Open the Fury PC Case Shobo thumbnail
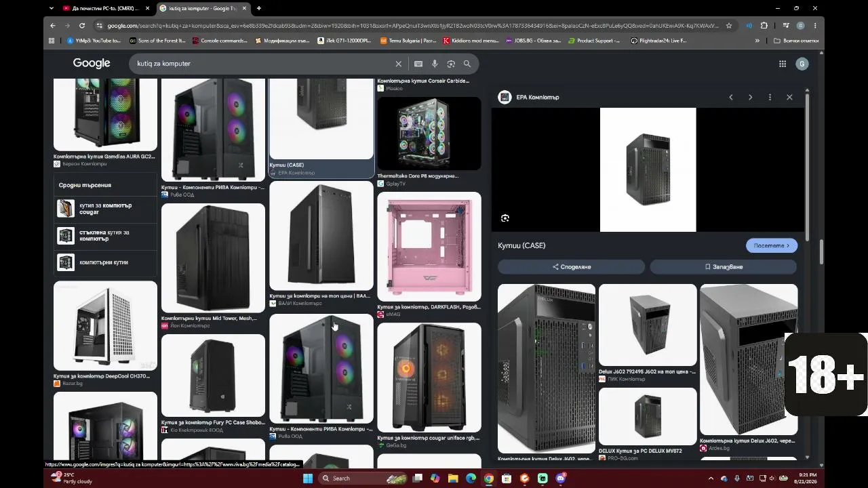The image size is (868, 488). 213,375
